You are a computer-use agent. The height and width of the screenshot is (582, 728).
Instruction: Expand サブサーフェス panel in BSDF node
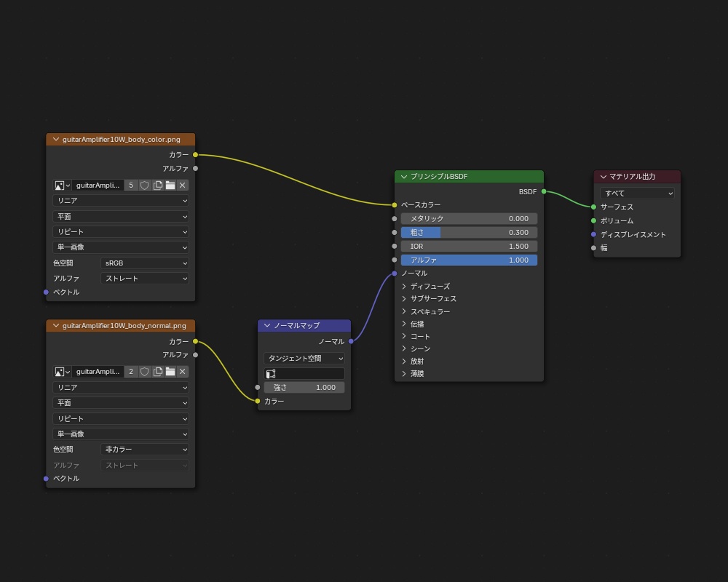coord(404,299)
